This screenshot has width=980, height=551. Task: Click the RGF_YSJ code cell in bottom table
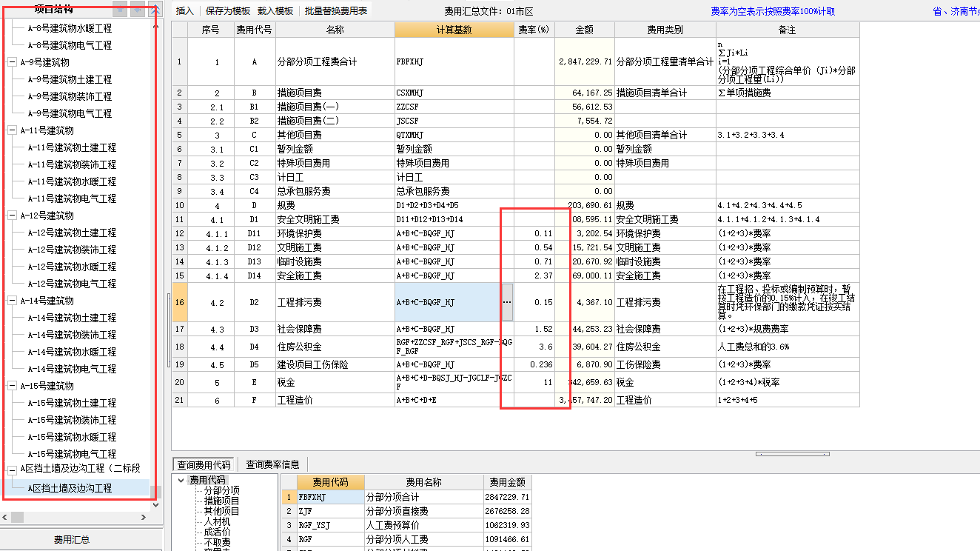(330, 525)
